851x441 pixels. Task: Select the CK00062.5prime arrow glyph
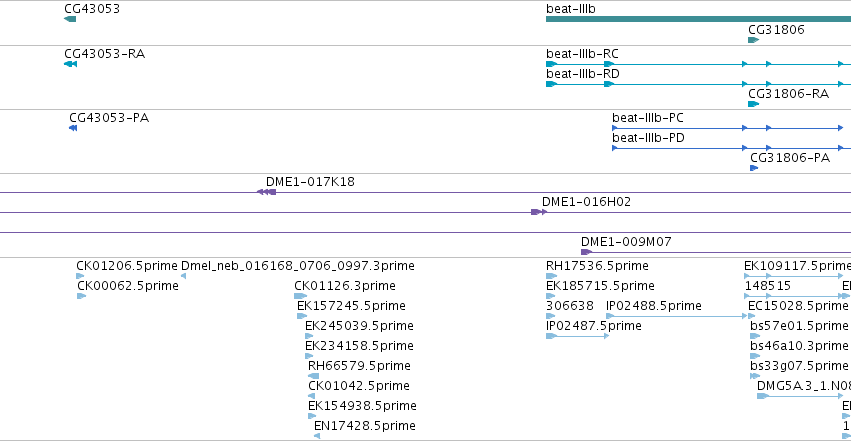tap(81, 296)
